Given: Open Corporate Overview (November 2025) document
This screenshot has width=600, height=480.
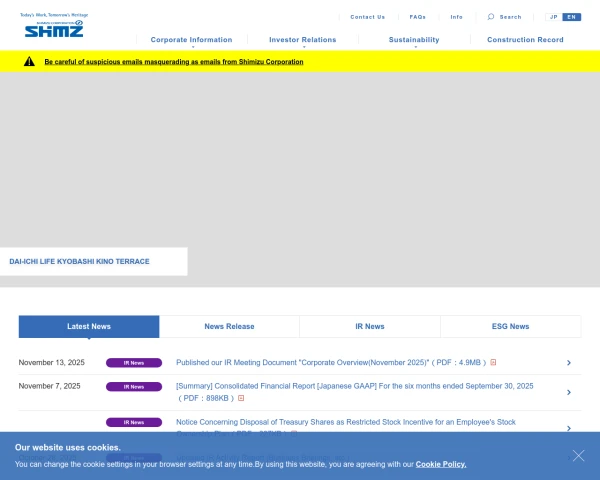Looking at the screenshot, I should click(x=331, y=362).
